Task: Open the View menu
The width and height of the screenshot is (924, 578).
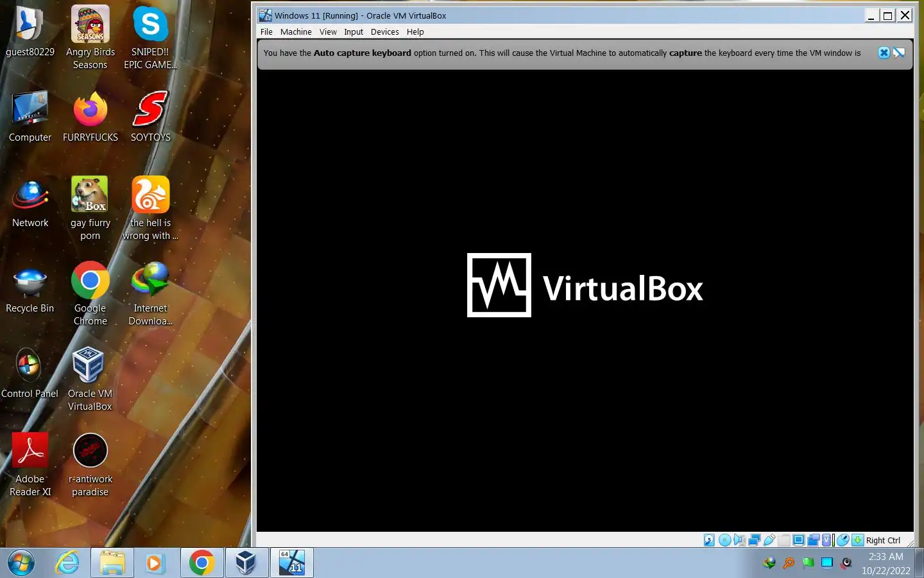Action: (x=328, y=31)
